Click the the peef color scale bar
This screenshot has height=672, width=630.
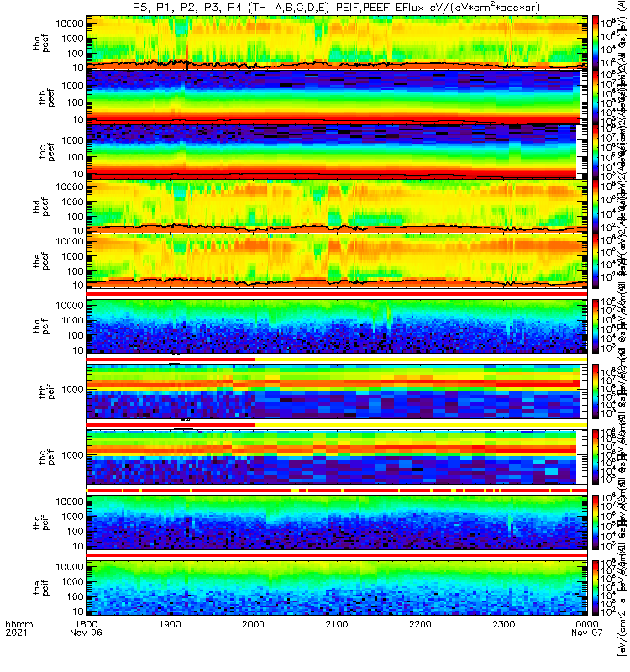click(596, 260)
